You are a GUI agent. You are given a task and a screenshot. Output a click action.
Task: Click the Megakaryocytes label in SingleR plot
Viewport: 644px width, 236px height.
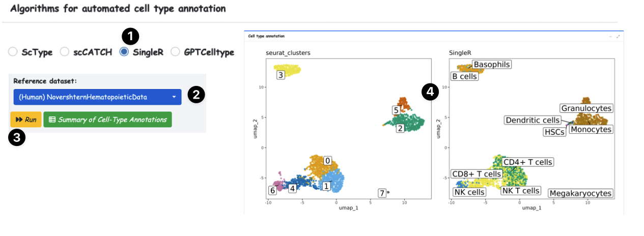(580, 193)
